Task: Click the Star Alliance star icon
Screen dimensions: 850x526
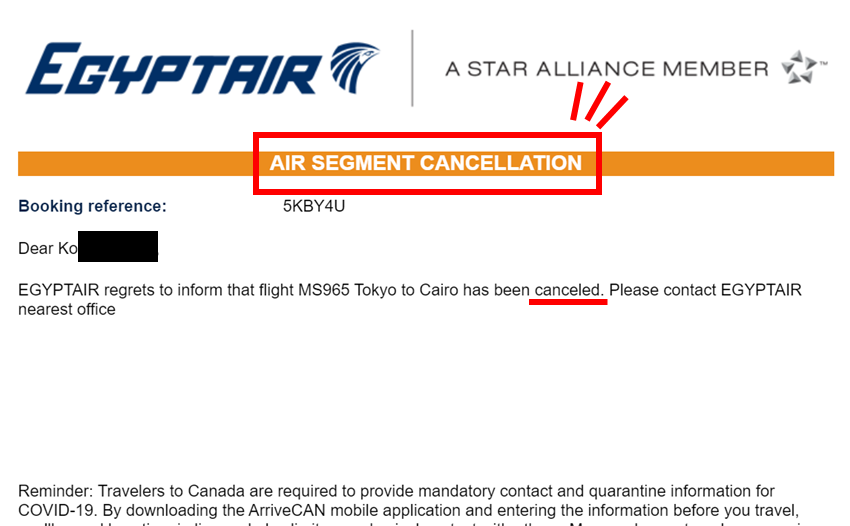Action: click(x=800, y=67)
